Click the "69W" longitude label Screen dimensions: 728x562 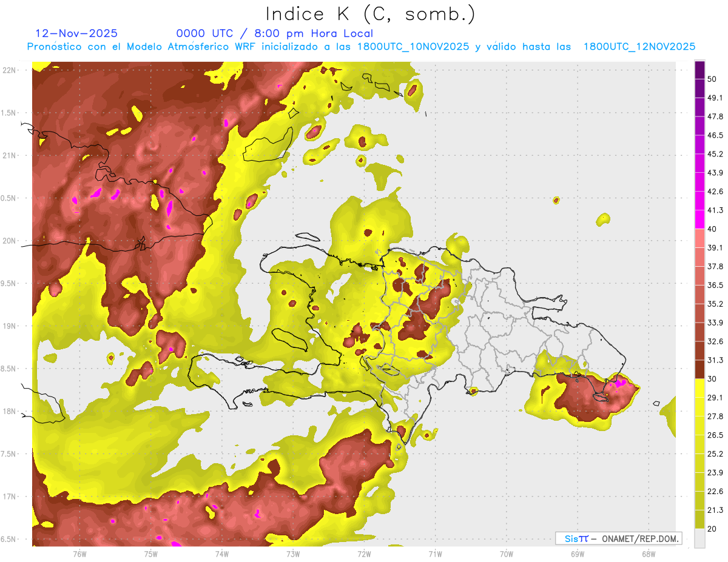(577, 554)
